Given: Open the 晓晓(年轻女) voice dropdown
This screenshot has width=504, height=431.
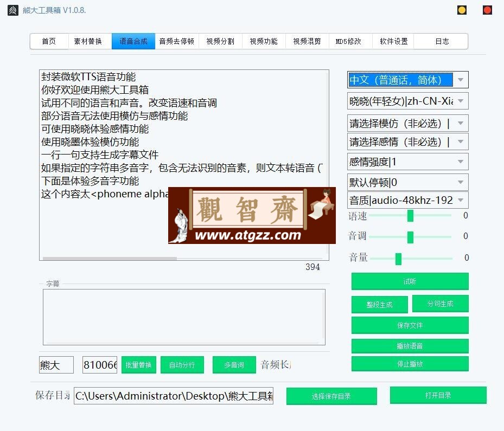Looking at the screenshot, I should [x=408, y=101].
